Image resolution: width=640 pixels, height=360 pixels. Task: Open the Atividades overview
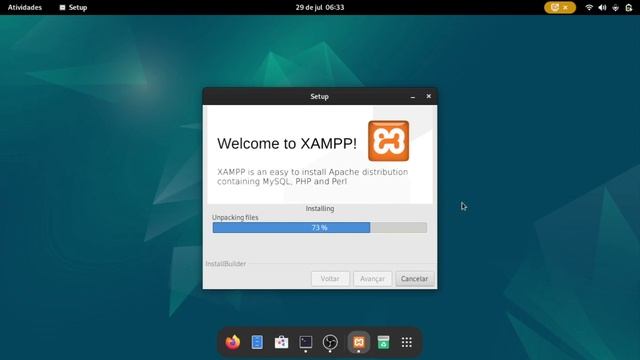click(25, 7)
